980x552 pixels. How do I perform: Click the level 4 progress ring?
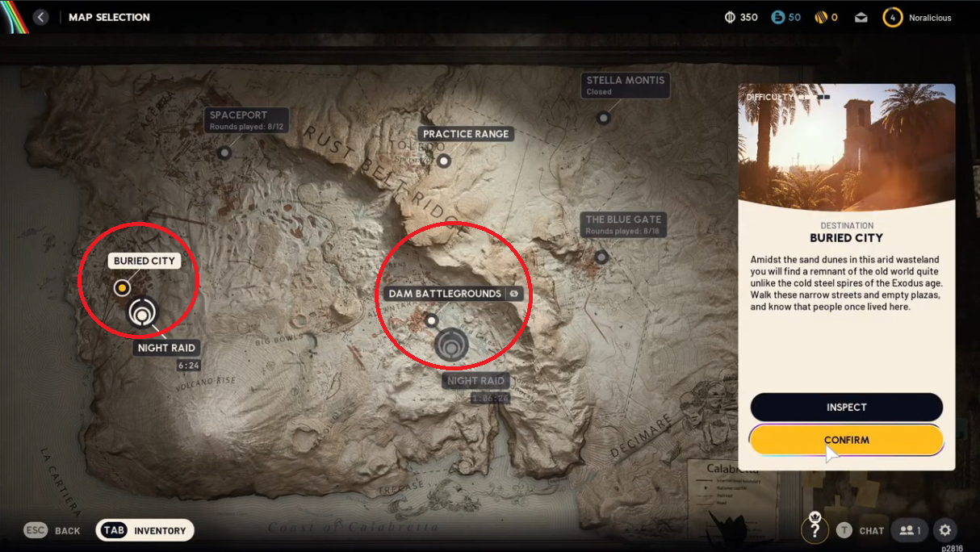coord(892,17)
